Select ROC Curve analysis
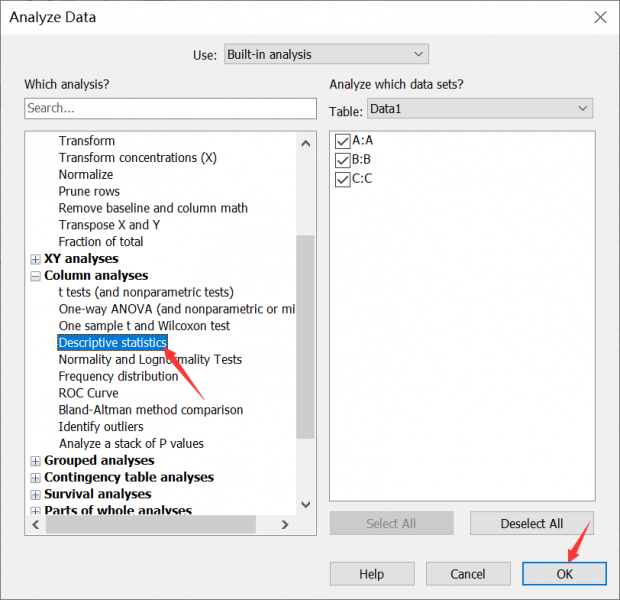The width and height of the screenshot is (620, 600). [x=89, y=393]
